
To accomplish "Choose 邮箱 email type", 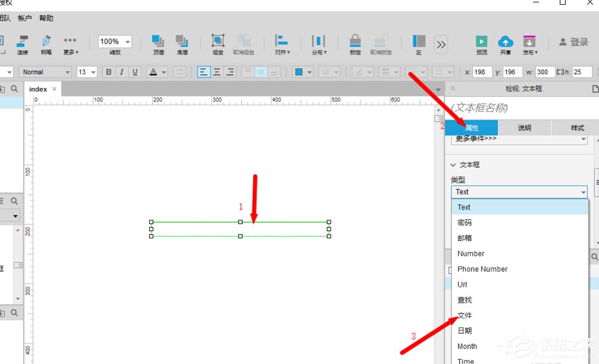I will pyautogui.click(x=520, y=238).
